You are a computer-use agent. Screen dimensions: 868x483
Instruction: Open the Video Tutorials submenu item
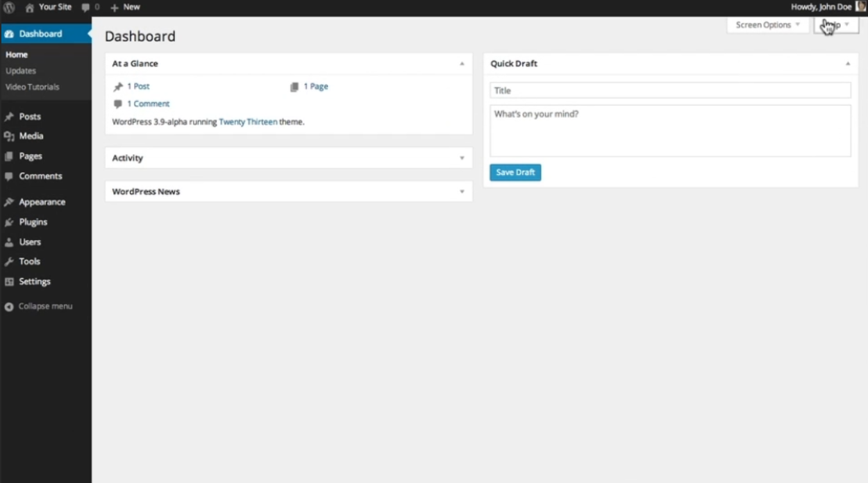coord(32,87)
